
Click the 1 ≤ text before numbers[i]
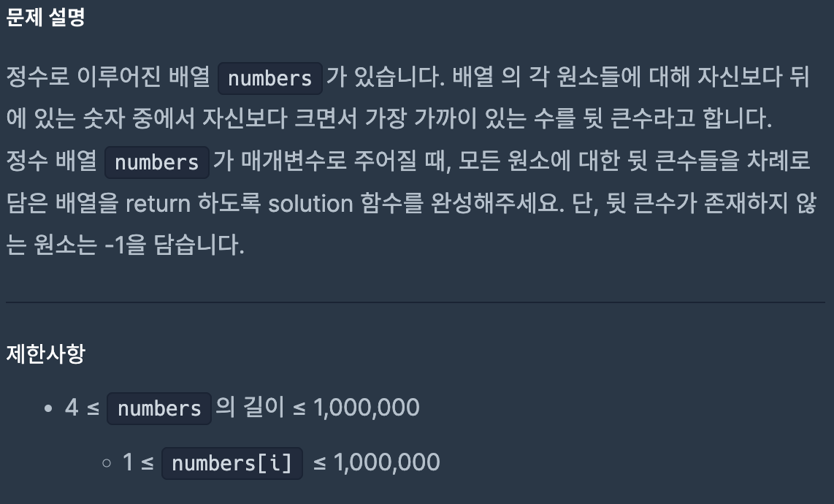pyautogui.click(x=138, y=462)
